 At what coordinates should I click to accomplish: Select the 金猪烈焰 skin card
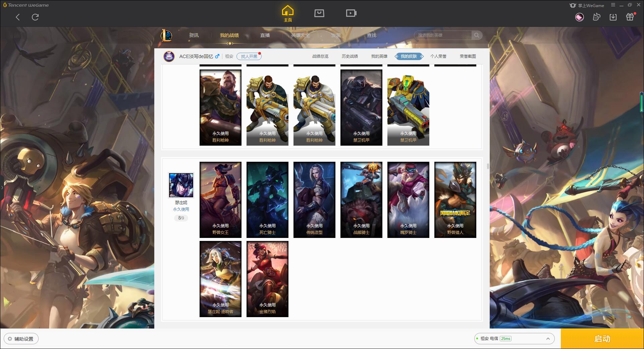(267, 279)
